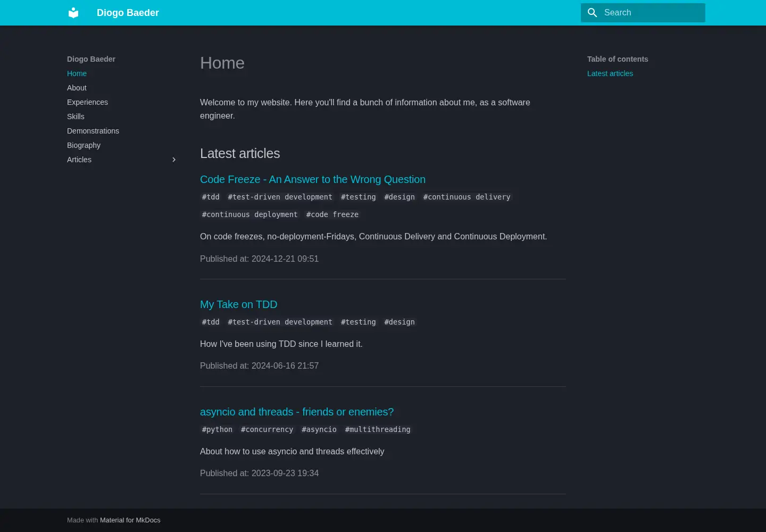Click the #test-driven development tag under My Take on TDD
This screenshot has height=532, width=766.
[280, 322]
